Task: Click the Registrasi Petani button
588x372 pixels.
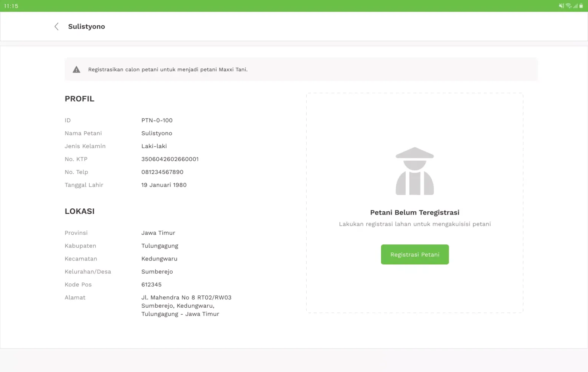Action: click(x=415, y=254)
